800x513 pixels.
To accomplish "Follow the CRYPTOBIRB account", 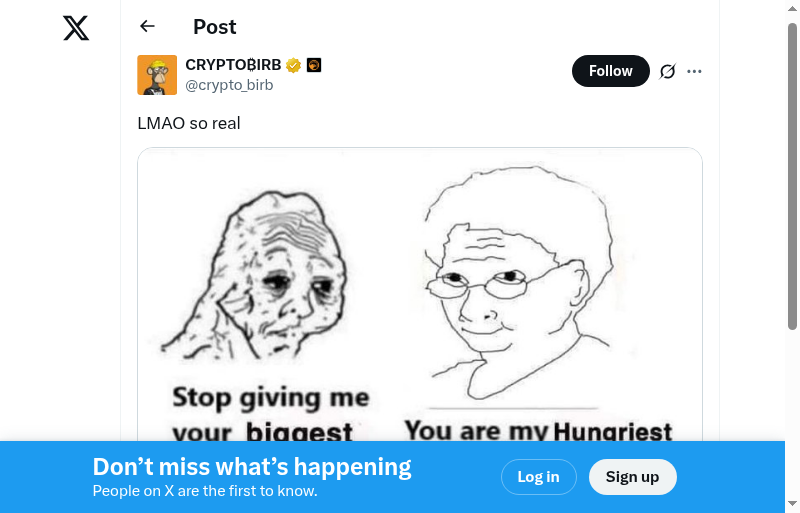I will [x=610, y=71].
